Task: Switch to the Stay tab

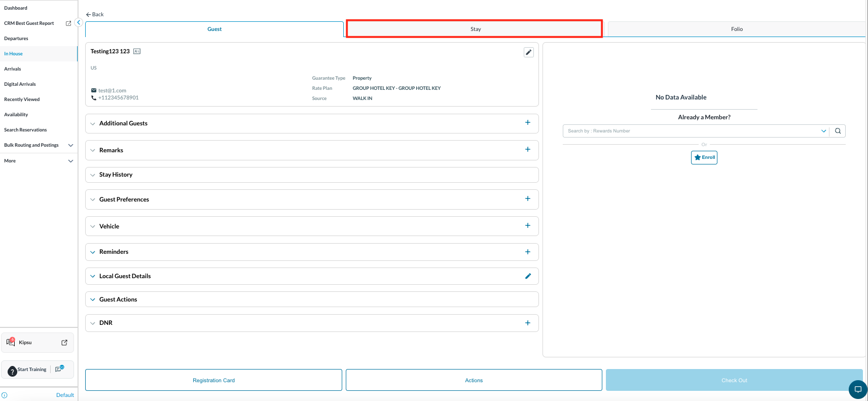Action: point(475,29)
